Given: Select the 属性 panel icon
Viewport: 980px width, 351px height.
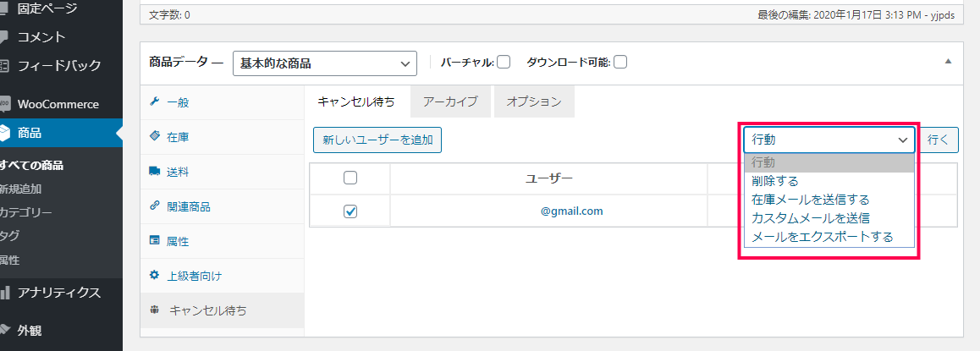Looking at the screenshot, I should click(x=154, y=240).
